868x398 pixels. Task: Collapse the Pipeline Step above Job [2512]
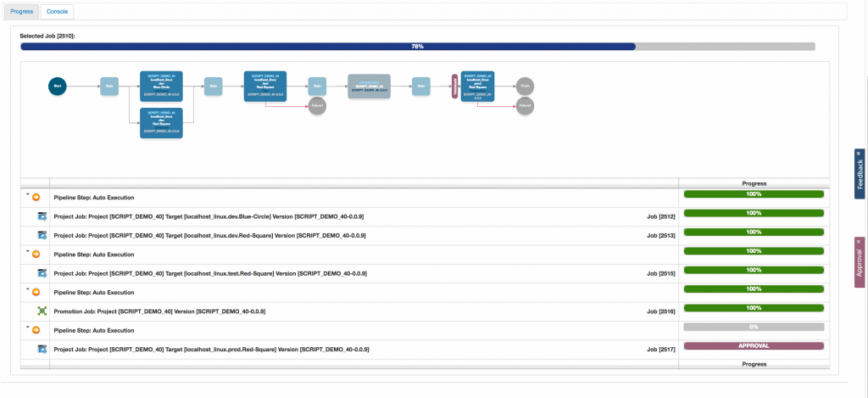pos(27,194)
